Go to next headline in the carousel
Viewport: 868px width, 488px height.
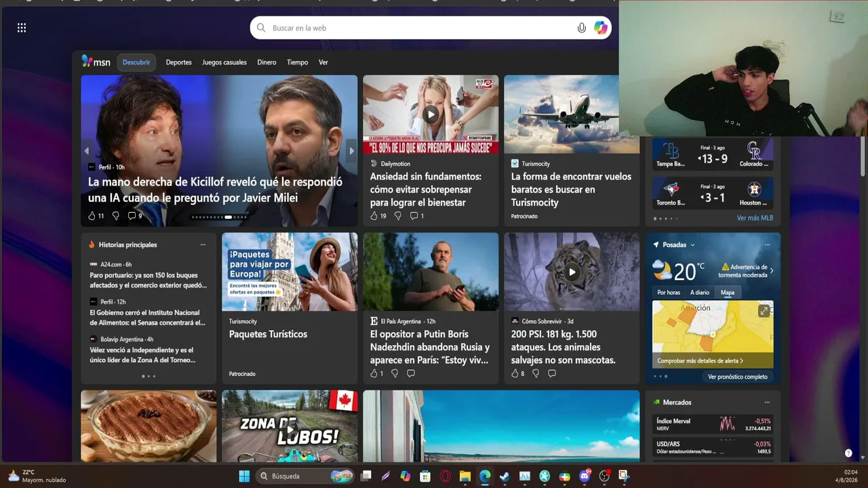pyautogui.click(x=351, y=150)
